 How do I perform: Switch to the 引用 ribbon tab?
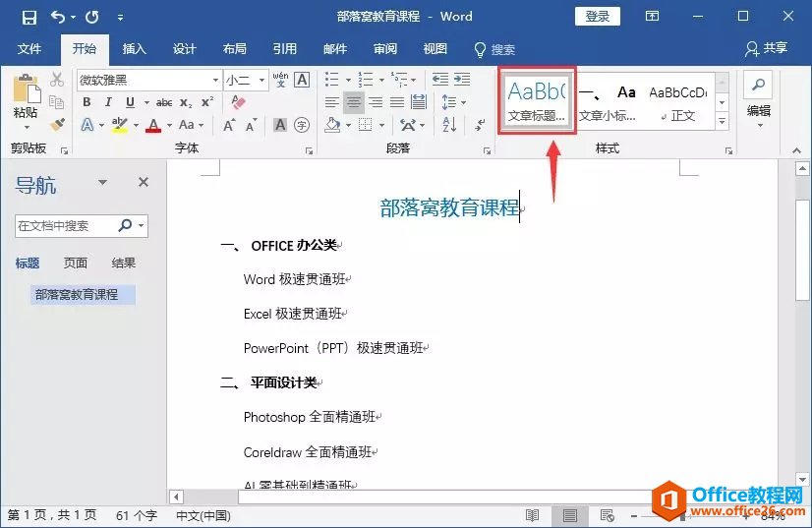(x=285, y=49)
